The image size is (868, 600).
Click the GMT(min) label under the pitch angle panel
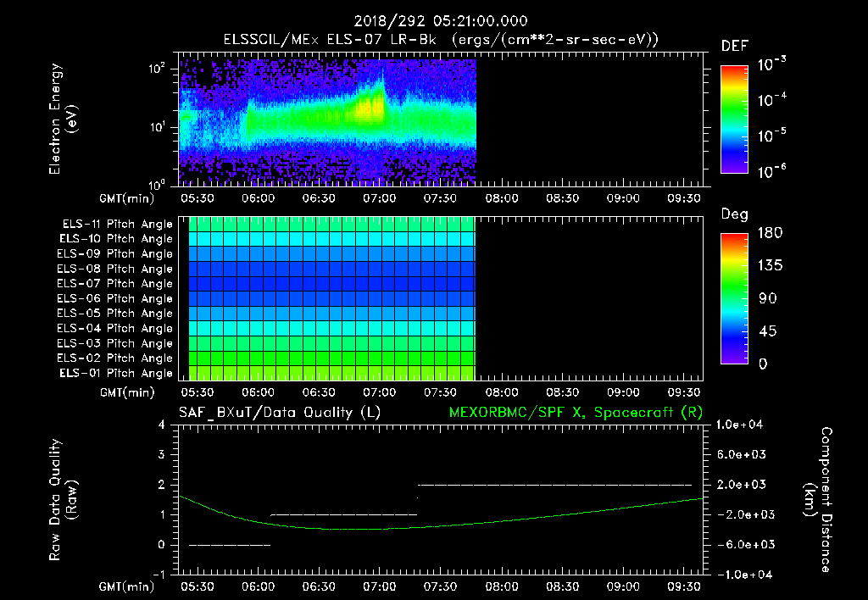tap(127, 393)
